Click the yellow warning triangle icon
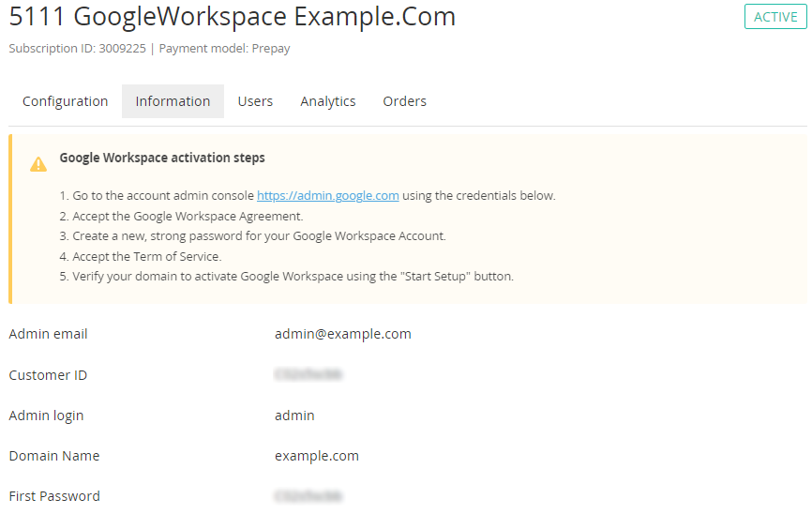 tap(38, 164)
